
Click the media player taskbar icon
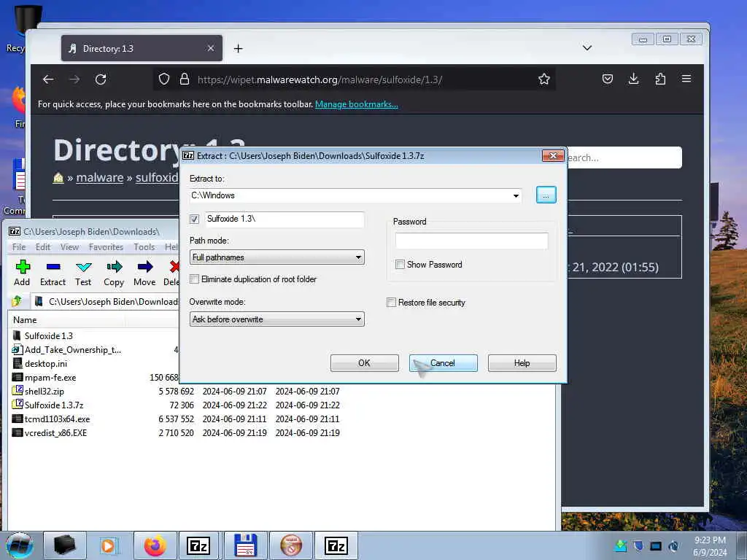pos(109,545)
